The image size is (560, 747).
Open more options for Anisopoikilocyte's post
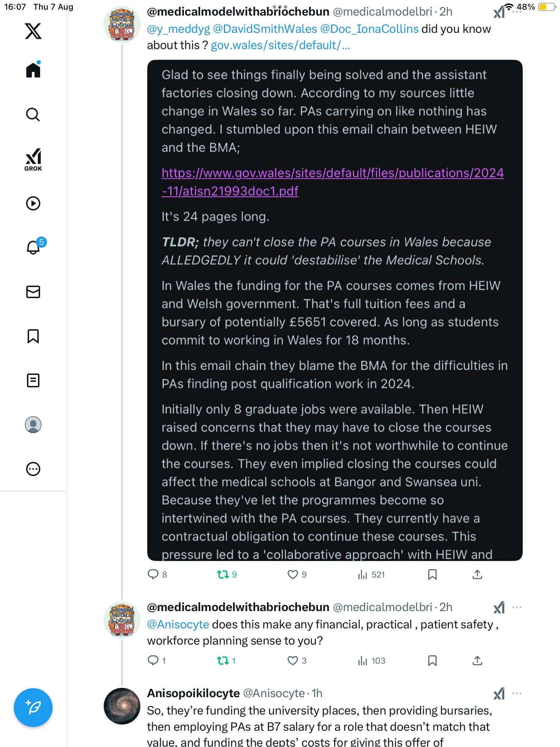pyautogui.click(x=517, y=693)
